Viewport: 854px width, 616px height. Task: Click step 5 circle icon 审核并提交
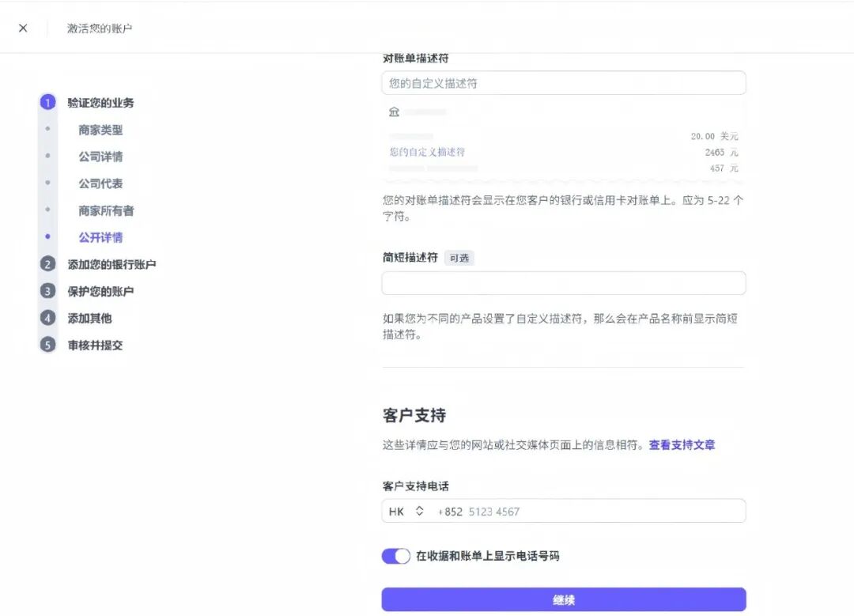pos(48,345)
